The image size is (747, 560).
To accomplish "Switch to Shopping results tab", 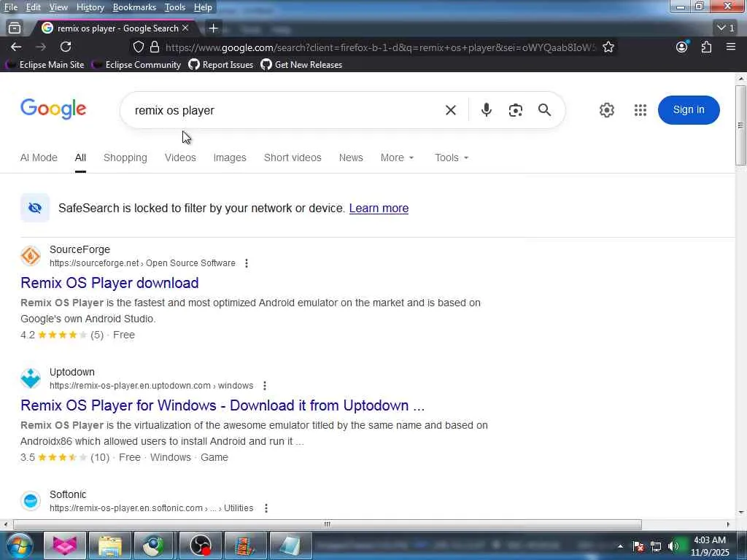I will pyautogui.click(x=125, y=157).
